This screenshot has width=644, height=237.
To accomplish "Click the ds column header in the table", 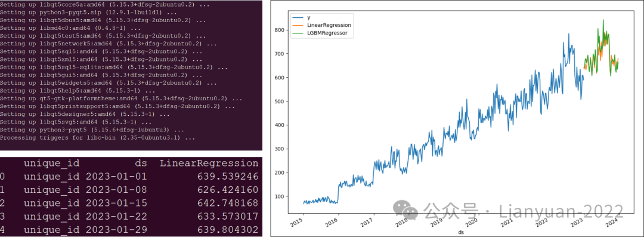I will point(141,164).
